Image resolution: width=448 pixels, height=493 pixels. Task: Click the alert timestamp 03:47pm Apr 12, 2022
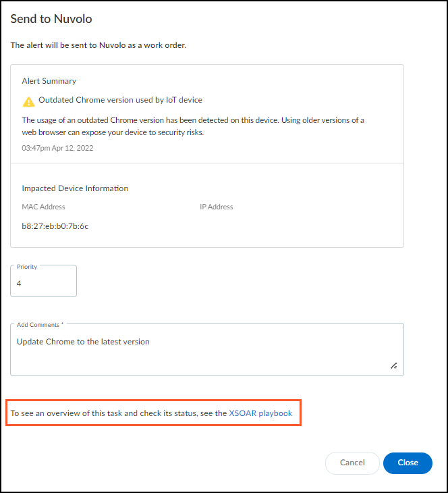(57, 148)
